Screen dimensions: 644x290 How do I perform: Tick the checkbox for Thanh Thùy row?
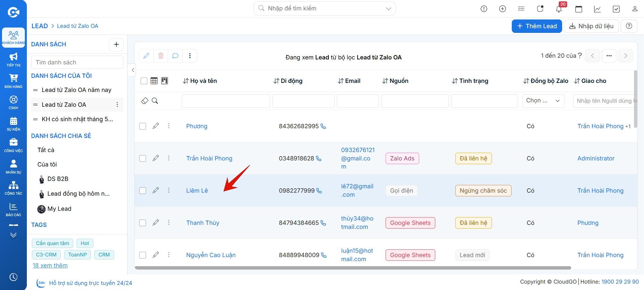[143, 223]
